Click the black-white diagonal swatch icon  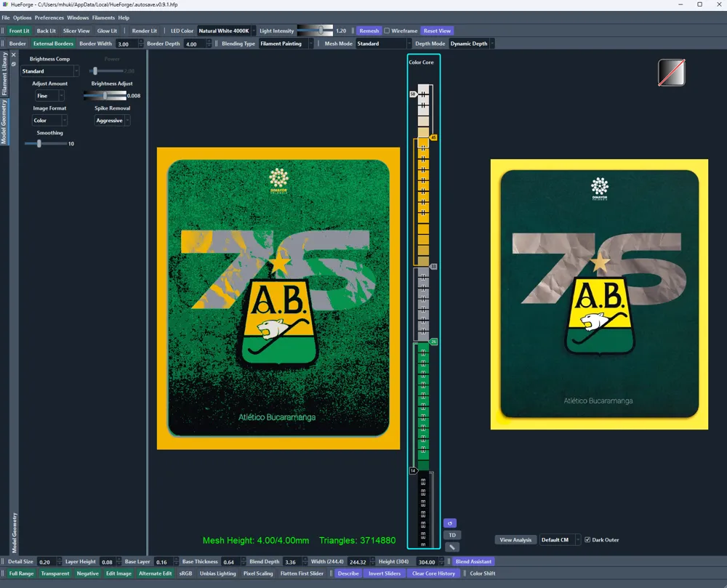671,72
